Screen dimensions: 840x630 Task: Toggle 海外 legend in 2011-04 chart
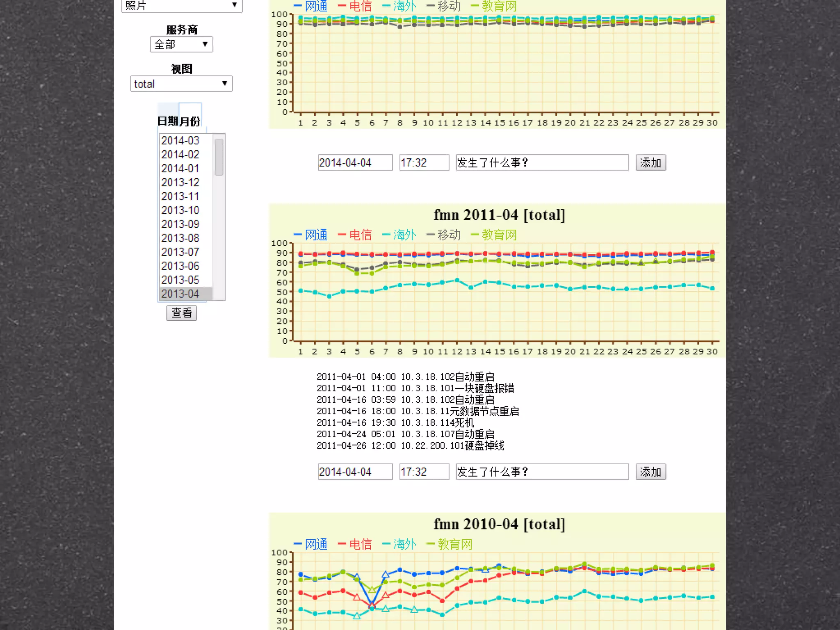[x=404, y=235]
